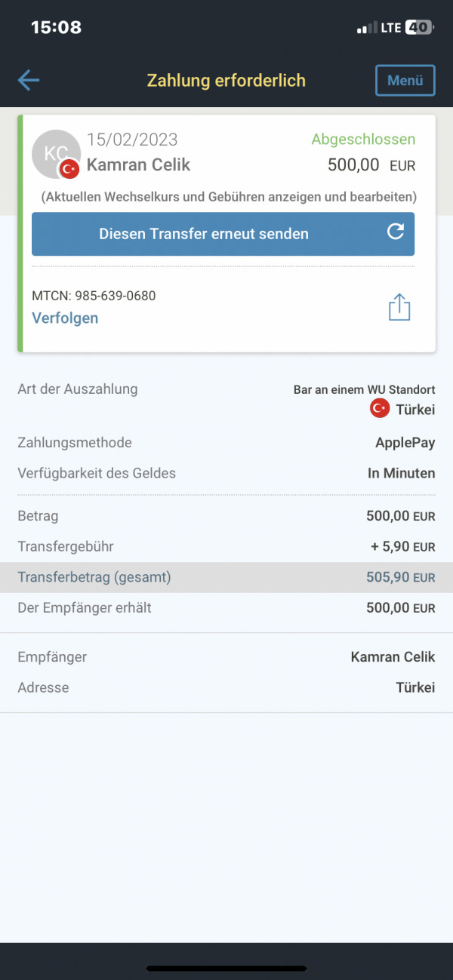Tap the Zahlung erforderlich title

[x=226, y=81]
